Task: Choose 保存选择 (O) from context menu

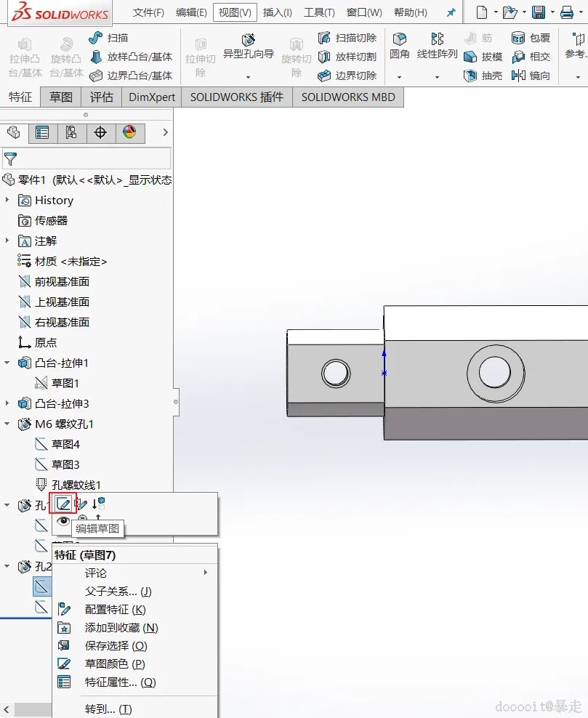Action: pyautogui.click(x=134, y=645)
